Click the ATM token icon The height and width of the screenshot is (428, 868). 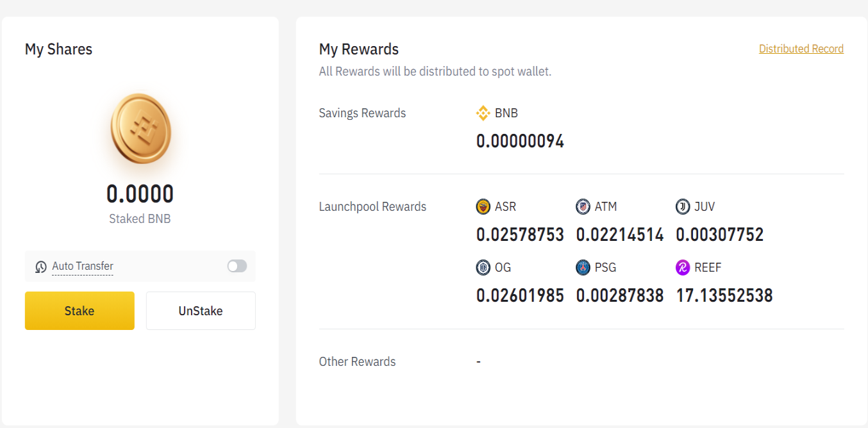pos(583,206)
